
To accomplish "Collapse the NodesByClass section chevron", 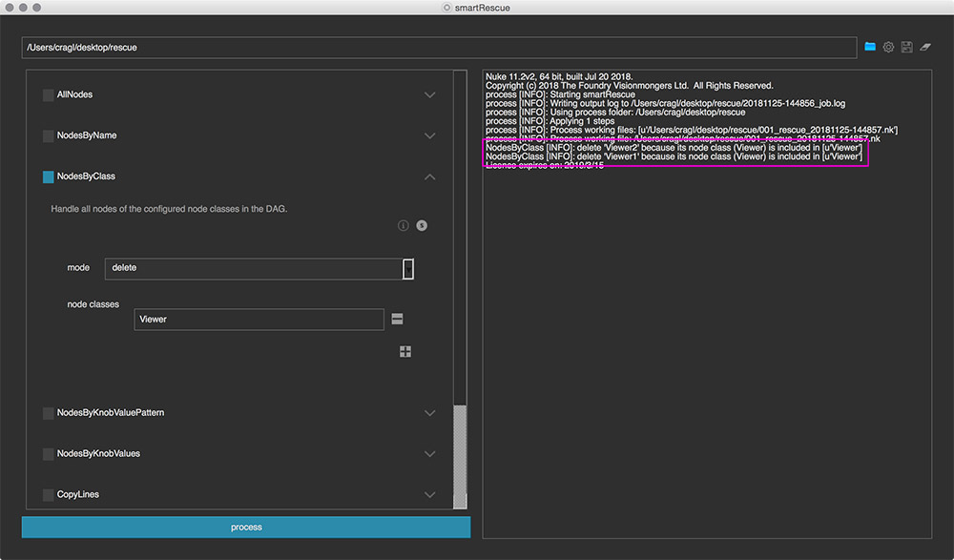I will tap(429, 176).
